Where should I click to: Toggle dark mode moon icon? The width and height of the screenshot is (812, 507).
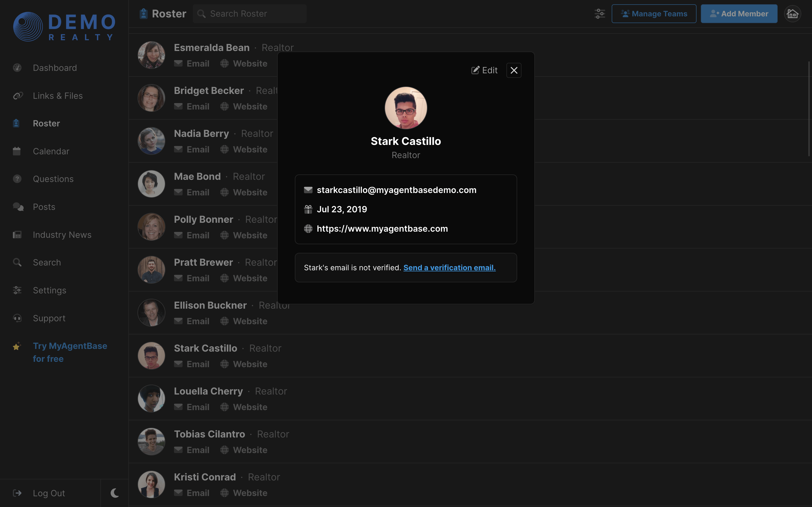[x=115, y=493]
